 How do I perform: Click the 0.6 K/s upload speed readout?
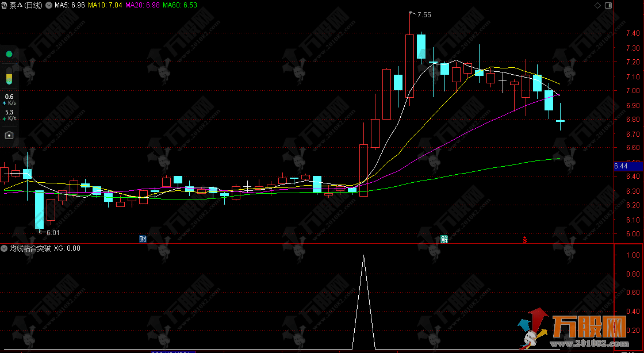(x=9, y=99)
